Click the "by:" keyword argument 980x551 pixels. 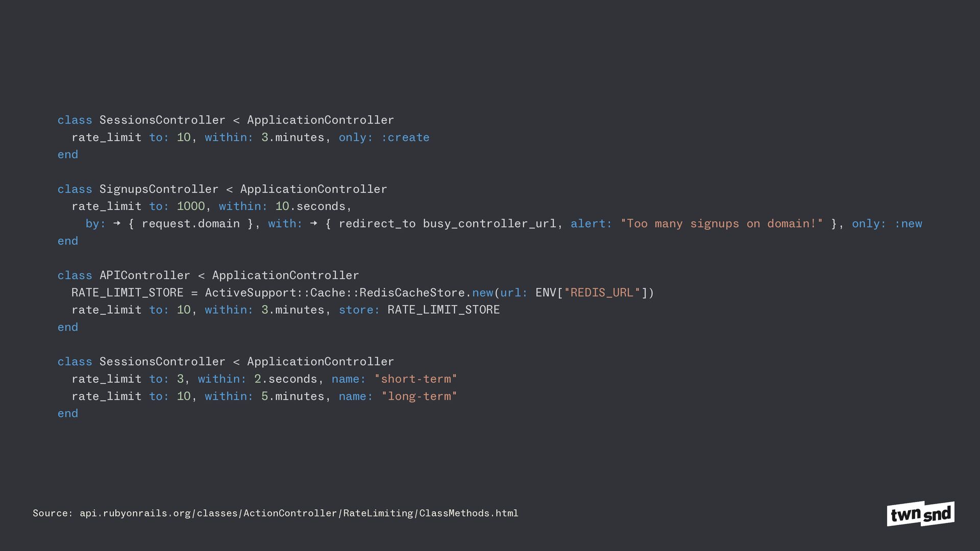95,224
